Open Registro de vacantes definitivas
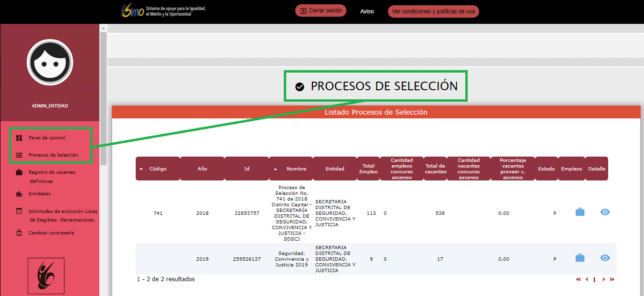The width and height of the screenshot is (644, 296). (x=52, y=177)
